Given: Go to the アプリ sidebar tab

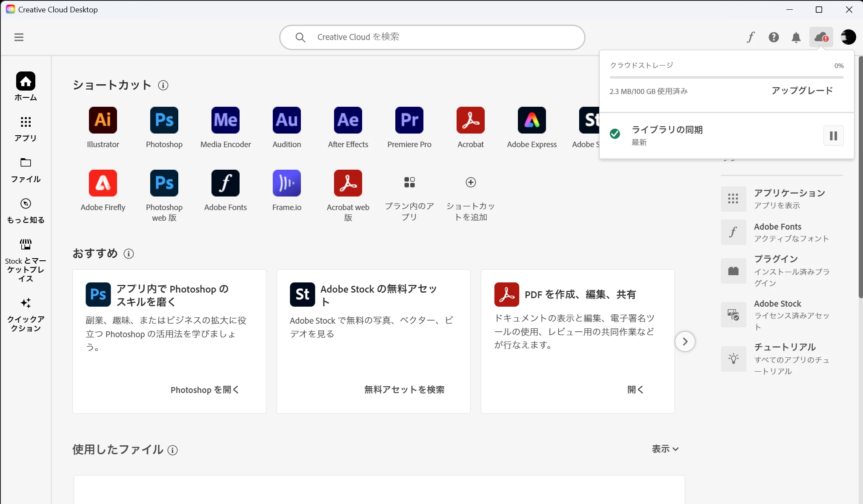Looking at the screenshot, I should click(26, 129).
